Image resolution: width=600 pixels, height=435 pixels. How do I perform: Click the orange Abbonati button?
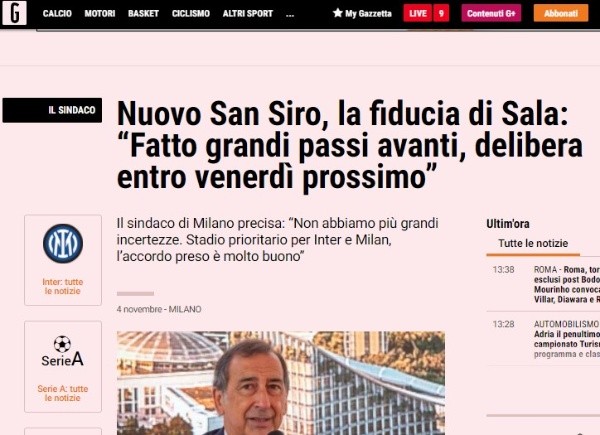[x=561, y=13]
